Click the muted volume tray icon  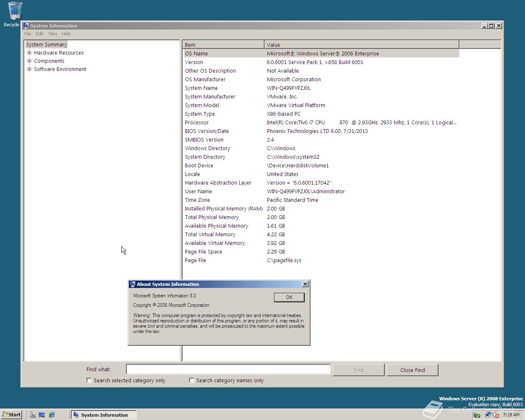pyautogui.click(x=495, y=415)
